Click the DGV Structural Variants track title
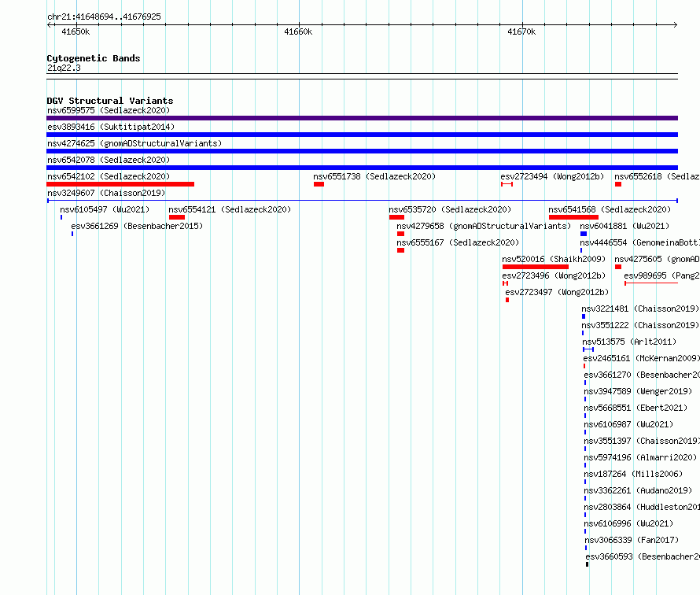The height and width of the screenshot is (595, 700). [x=110, y=101]
